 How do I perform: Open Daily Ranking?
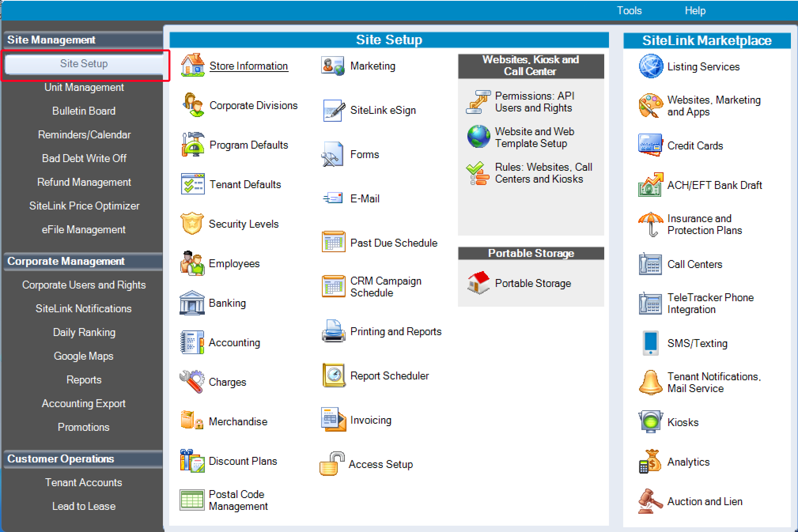click(84, 332)
